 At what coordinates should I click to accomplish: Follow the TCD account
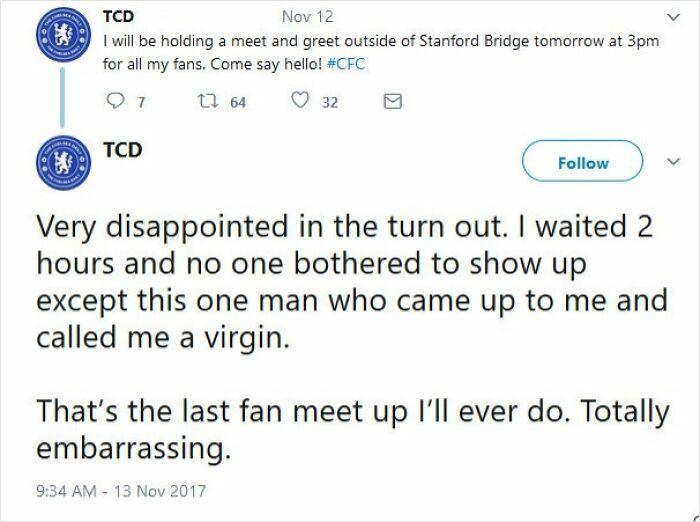[582, 162]
